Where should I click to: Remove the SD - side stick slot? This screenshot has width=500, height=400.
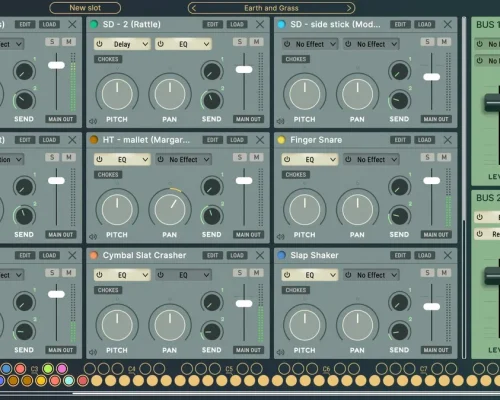tap(448, 24)
